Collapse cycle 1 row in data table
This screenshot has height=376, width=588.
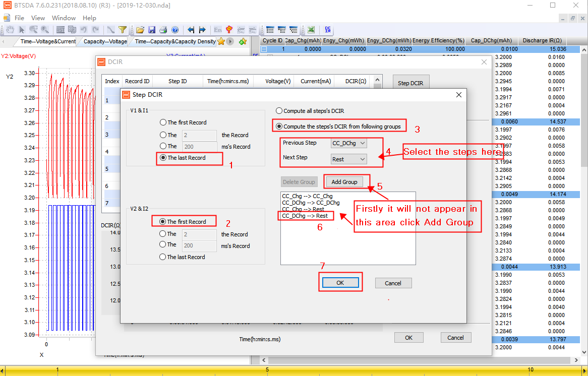pyautogui.click(x=264, y=49)
